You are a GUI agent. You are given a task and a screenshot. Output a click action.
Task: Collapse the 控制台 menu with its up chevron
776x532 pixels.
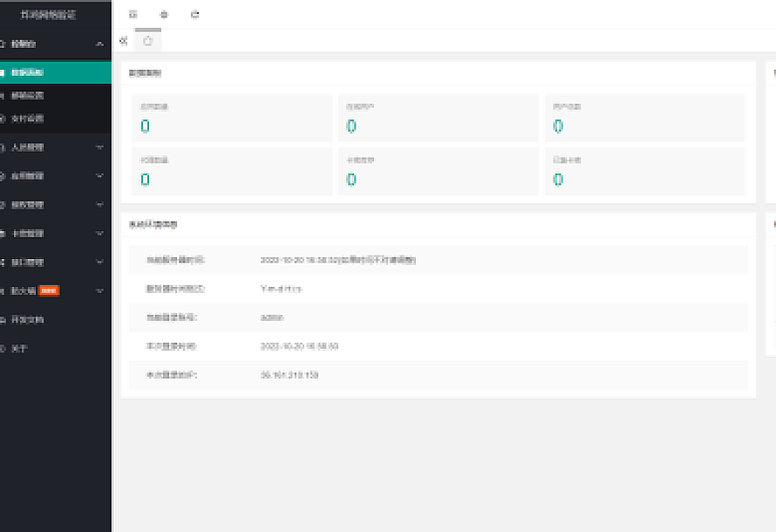click(99, 44)
